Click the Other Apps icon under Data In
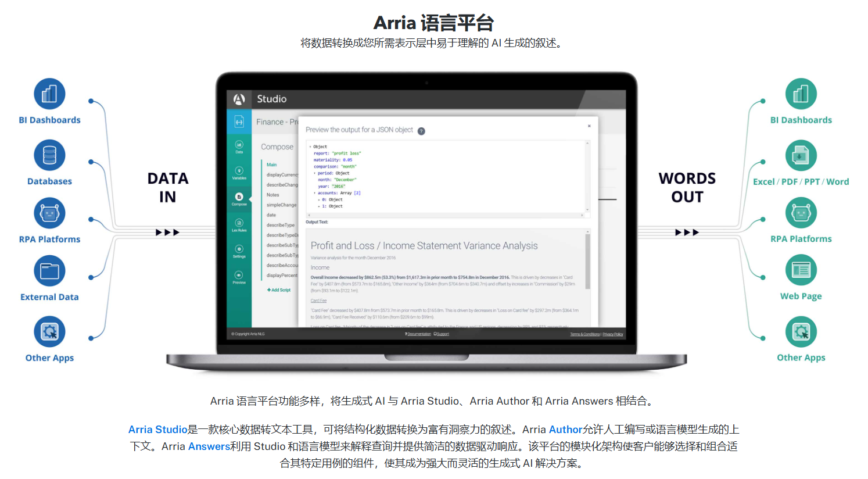The image size is (868, 479). pyautogui.click(x=49, y=331)
